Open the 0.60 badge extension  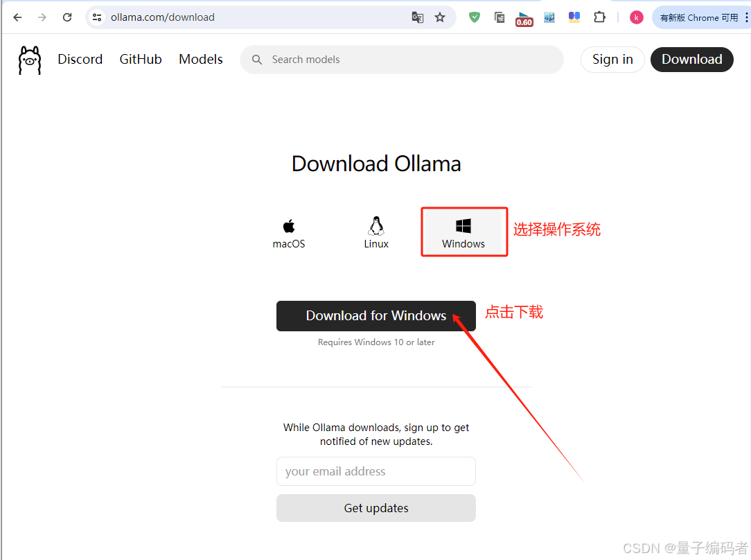[x=524, y=19]
